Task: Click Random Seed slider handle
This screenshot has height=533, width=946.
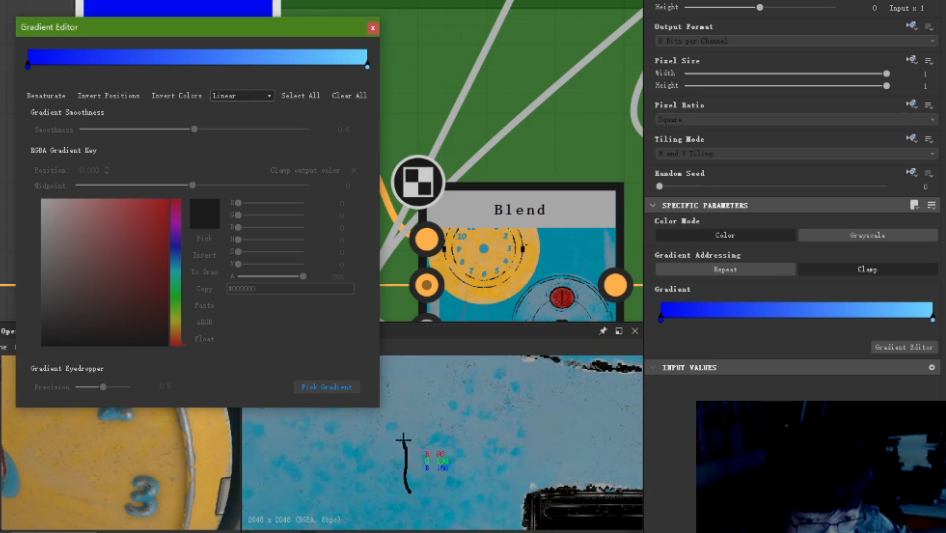Action: tap(659, 187)
